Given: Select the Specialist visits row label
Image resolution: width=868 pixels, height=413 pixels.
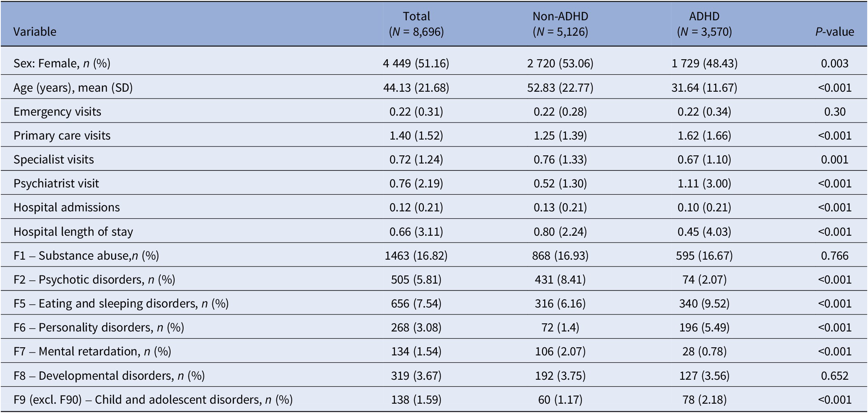Looking at the screenshot, I should point(53,159).
